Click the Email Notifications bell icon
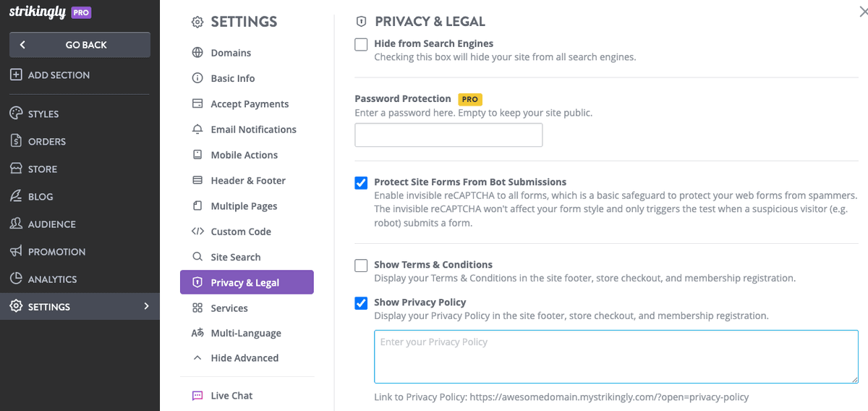 point(197,130)
